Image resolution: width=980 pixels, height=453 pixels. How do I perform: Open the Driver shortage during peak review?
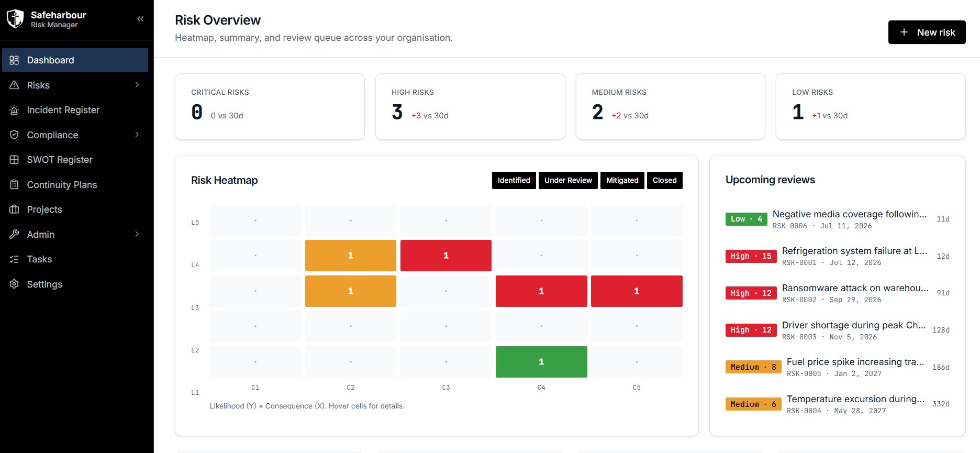point(838,330)
